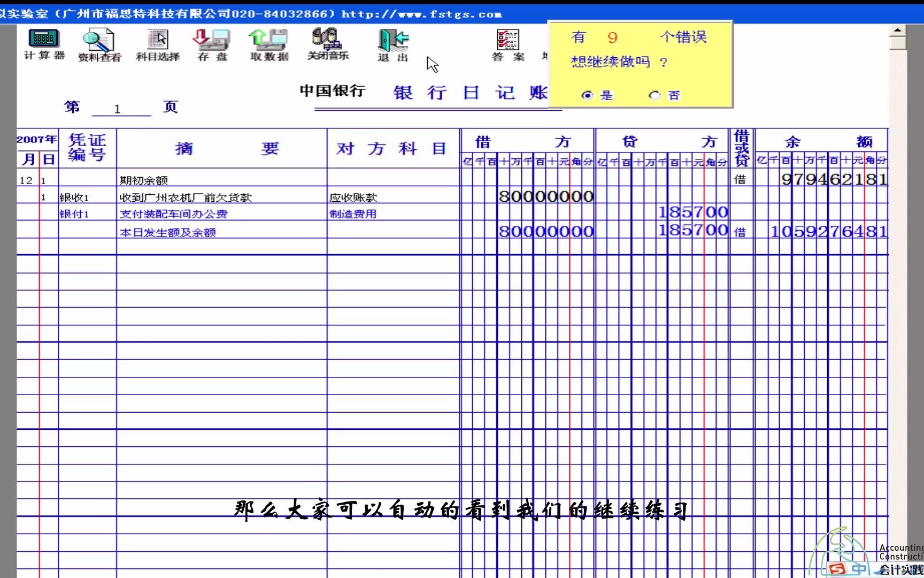Show the answer via the 答案 icon

coord(508,45)
